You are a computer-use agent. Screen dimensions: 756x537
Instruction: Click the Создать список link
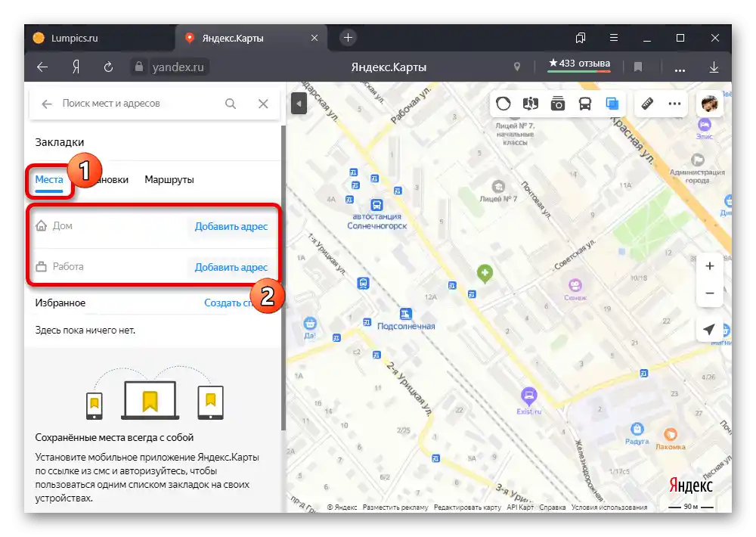pos(230,303)
